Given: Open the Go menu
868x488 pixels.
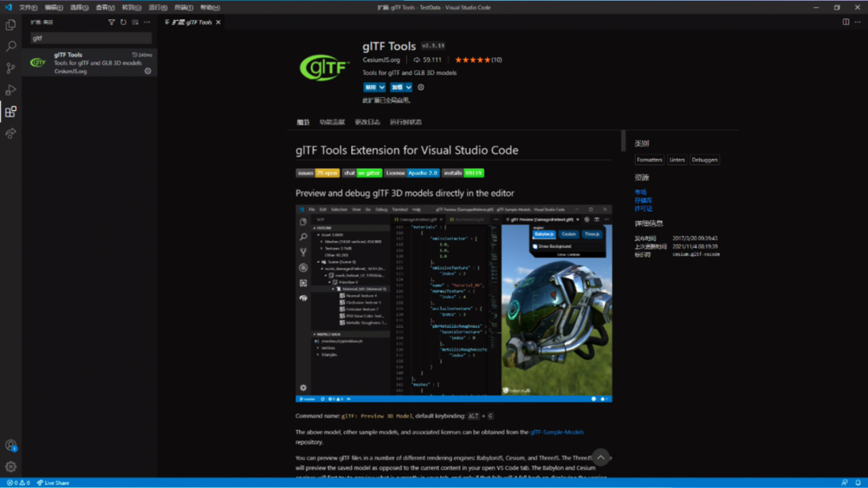Looking at the screenshot, I should (131, 7).
